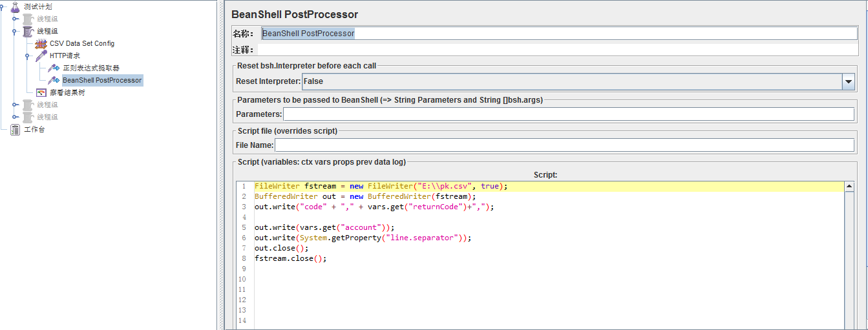Focus the 注释 comment field
Image resolution: width=868 pixels, height=330 pixels.
(x=559, y=49)
